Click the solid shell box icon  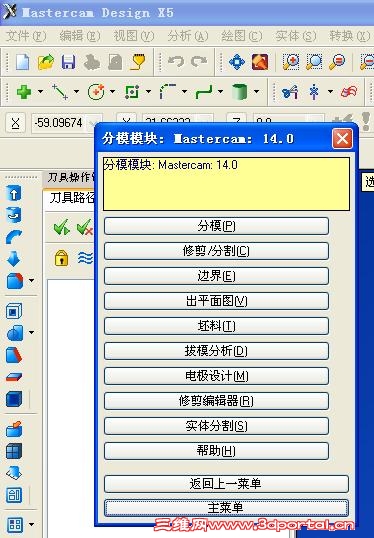[x=14, y=311]
